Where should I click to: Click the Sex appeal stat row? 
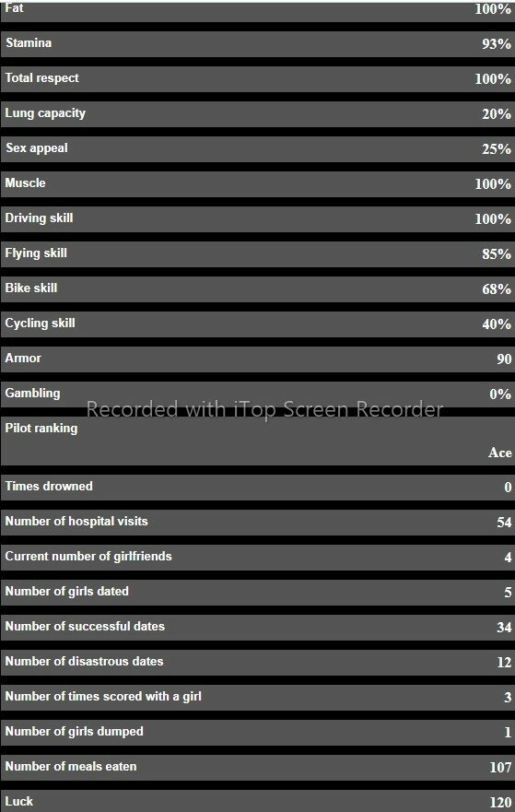point(257,149)
